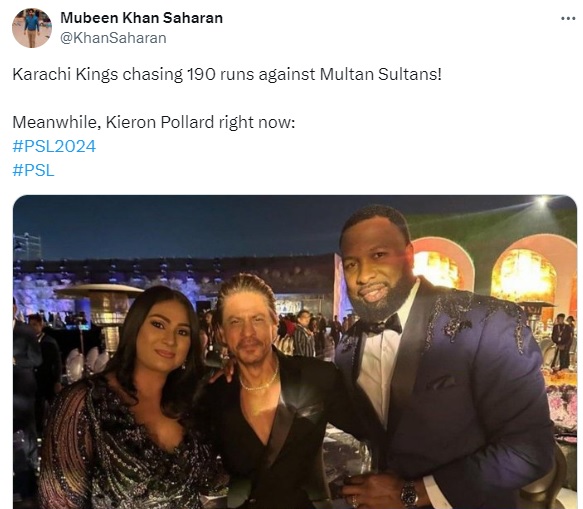Click the 'Karachi Kings chasing 190 runs' text line
Screen dimensions: 583x509
[x=227, y=74]
